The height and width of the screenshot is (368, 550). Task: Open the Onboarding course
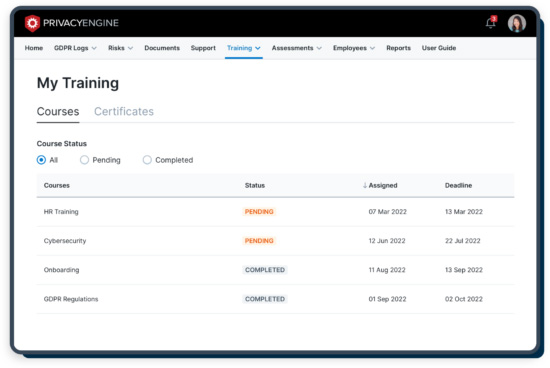61,270
